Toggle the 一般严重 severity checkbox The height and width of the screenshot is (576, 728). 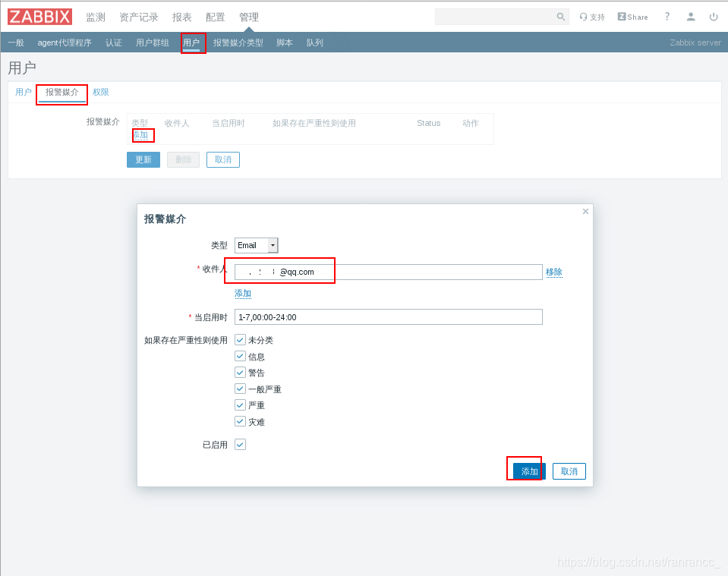pyautogui.click(x=240, y=389)
